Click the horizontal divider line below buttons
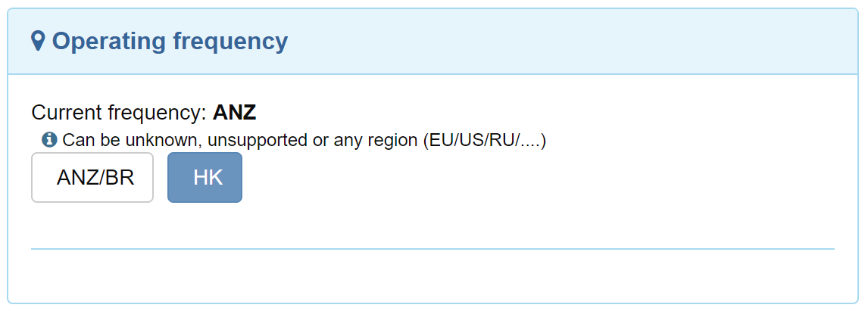Screen dimensions: 868x311 pyautogui.click(x=432, y=248)
